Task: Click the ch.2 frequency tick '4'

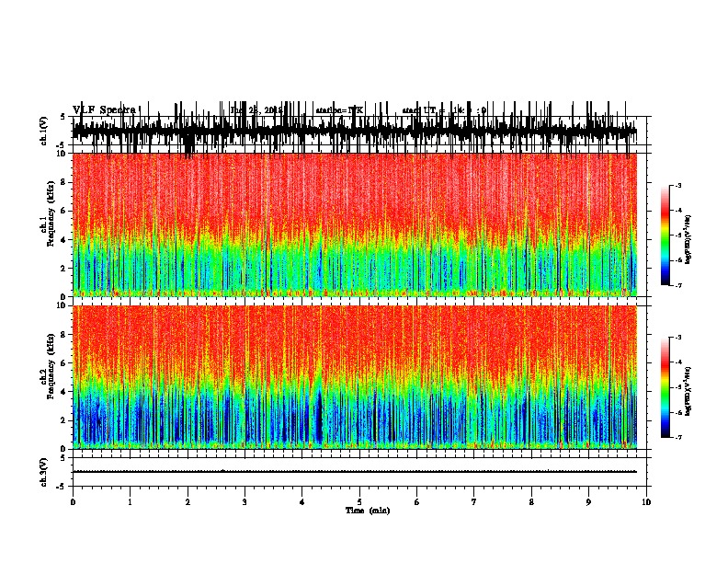Action: point(64,392)
